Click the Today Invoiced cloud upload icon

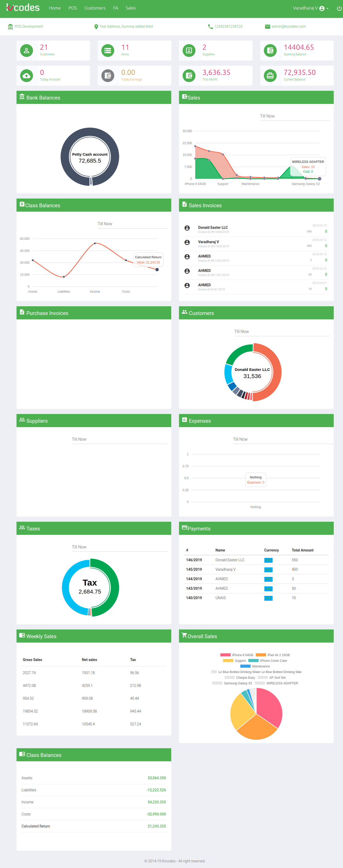click(27, 76)
